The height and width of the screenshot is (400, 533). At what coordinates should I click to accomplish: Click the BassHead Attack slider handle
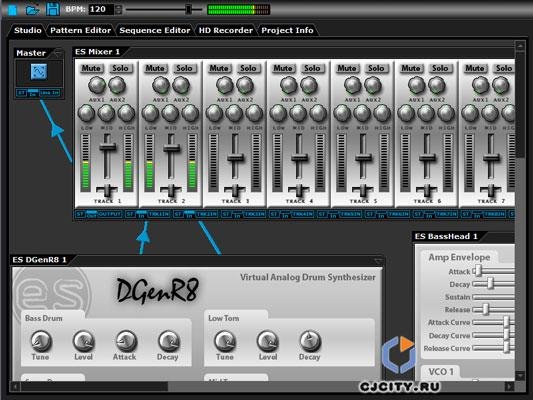tap(479, 271)
